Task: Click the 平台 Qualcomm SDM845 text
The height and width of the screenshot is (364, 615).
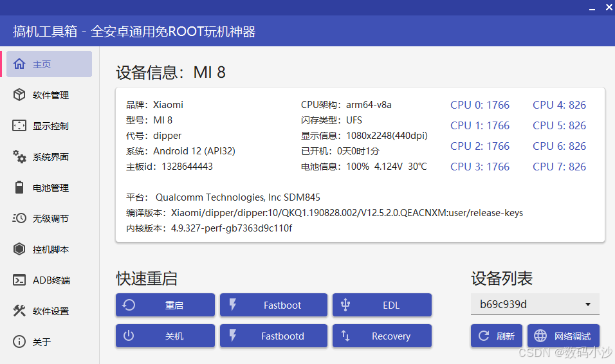Action: [223, 197]
